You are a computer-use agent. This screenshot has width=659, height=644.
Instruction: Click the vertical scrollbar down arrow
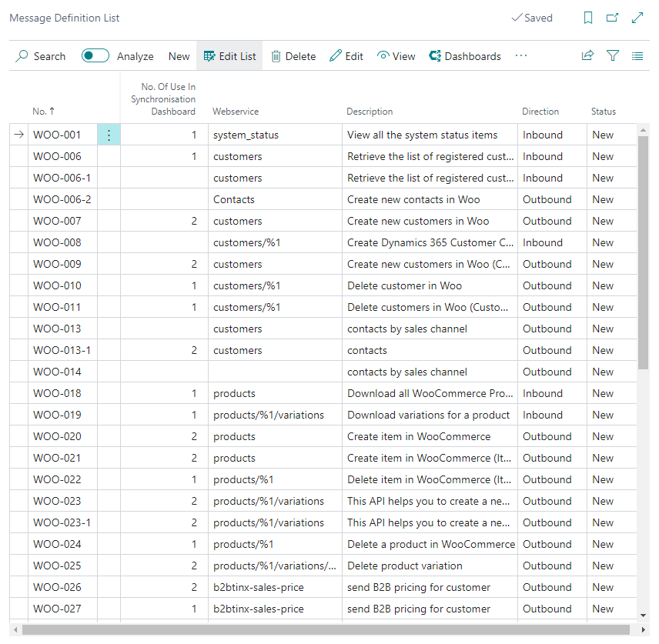(643, 616)
